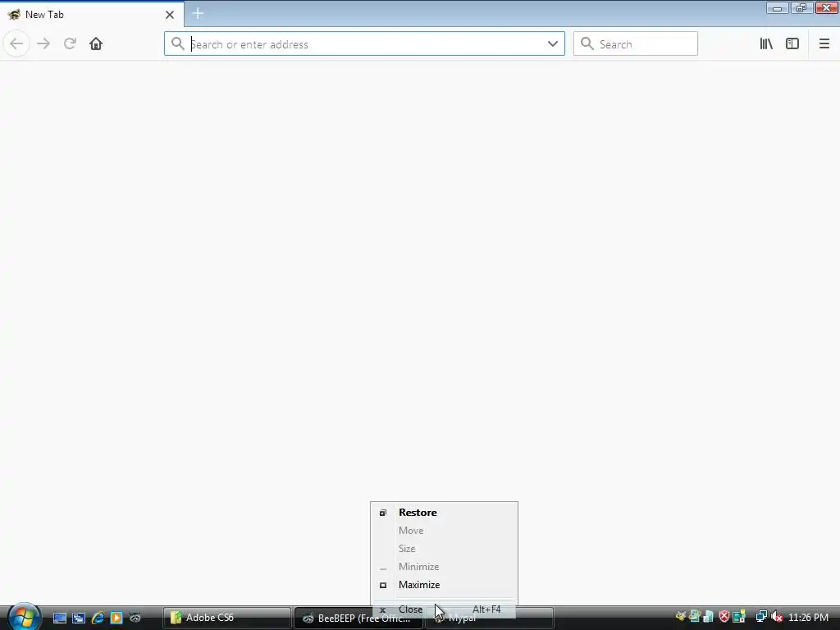Screen dimensions: 840x630
Task: Choose Close from the context menu
Action: (x=444, y=609)
